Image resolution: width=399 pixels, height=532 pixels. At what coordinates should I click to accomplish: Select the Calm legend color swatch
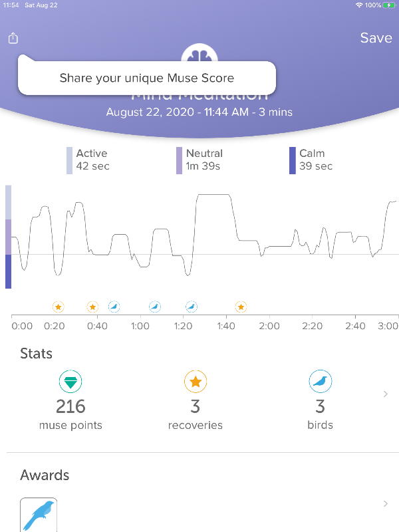[x=293, y=160]
